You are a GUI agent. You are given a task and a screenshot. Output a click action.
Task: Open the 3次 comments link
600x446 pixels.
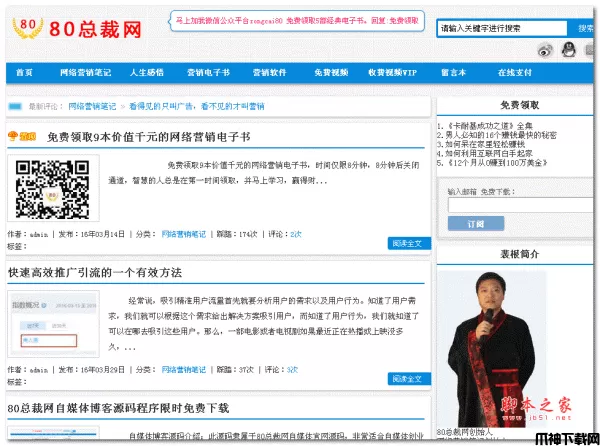(292, 370)
